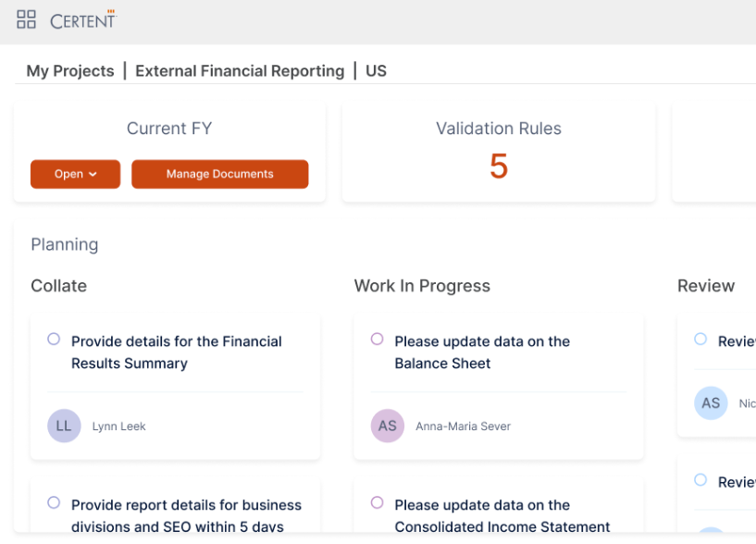Click the AS avatar in the Review column
Screen dimensions: 756x544
(710, 403)
